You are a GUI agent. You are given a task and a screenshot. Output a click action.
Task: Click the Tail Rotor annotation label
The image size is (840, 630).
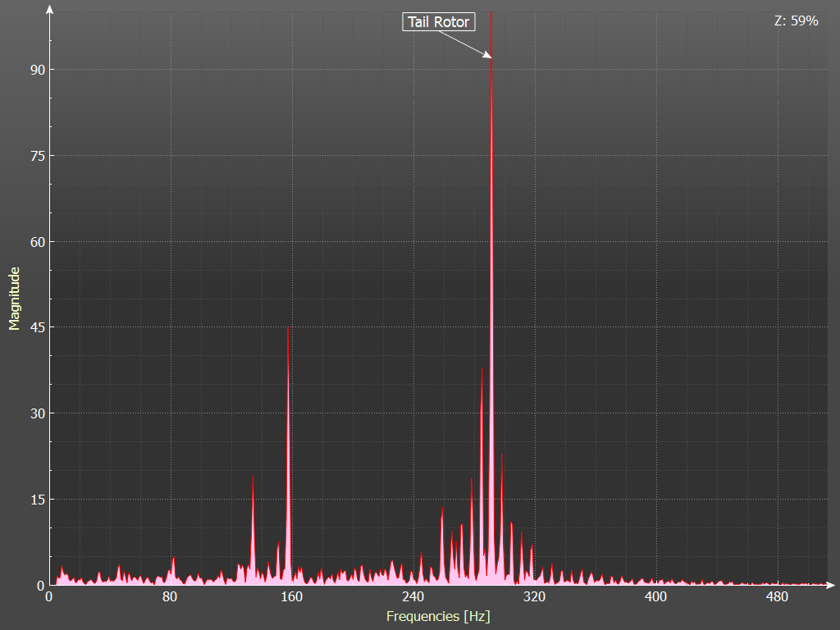pyautogui.click(x=438, y=22)
